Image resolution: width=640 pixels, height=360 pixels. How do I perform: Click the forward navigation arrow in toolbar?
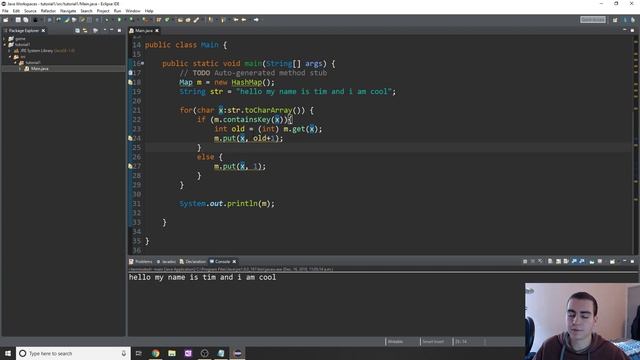[256, 20]
